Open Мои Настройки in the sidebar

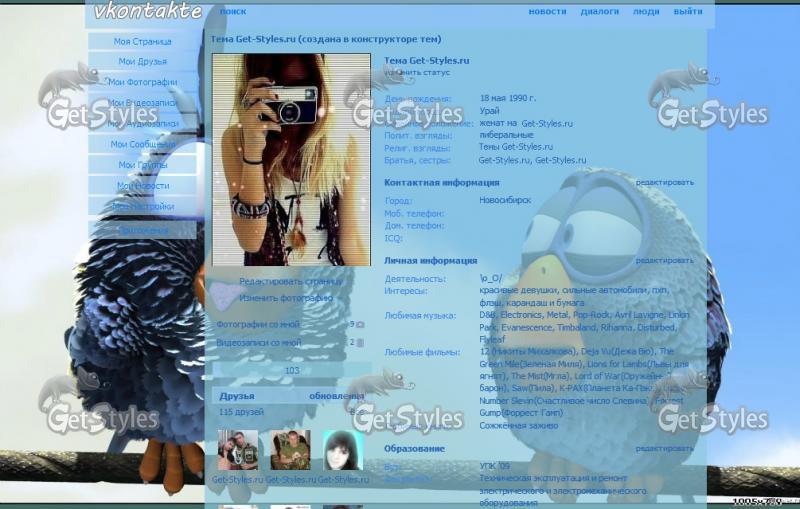[142, 207]
